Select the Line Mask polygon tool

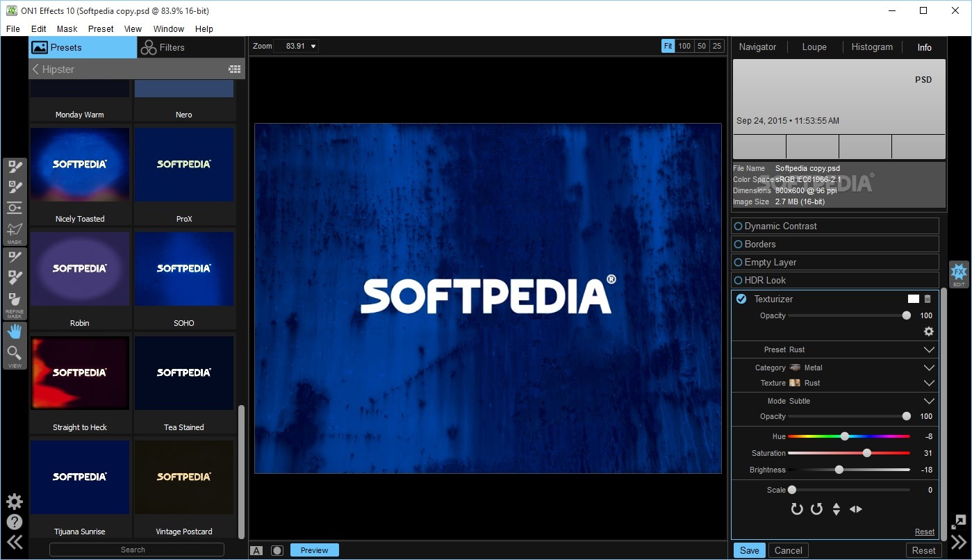(15, 229)
